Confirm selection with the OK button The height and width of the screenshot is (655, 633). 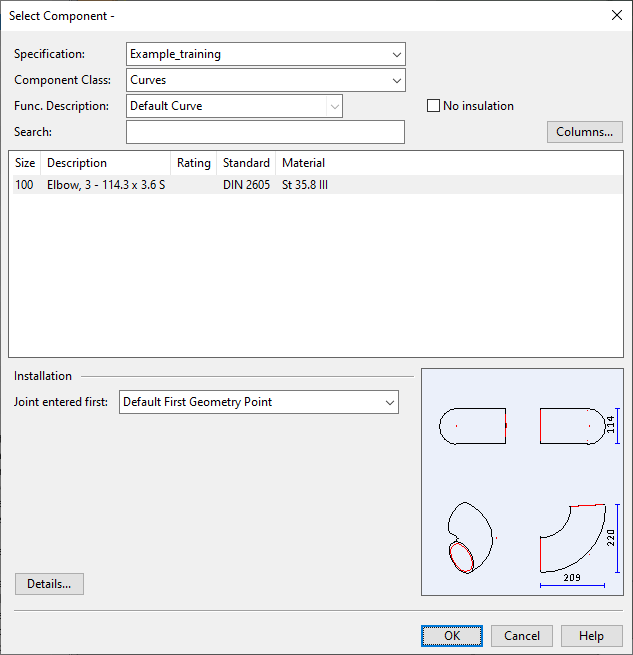coord(452,636)
